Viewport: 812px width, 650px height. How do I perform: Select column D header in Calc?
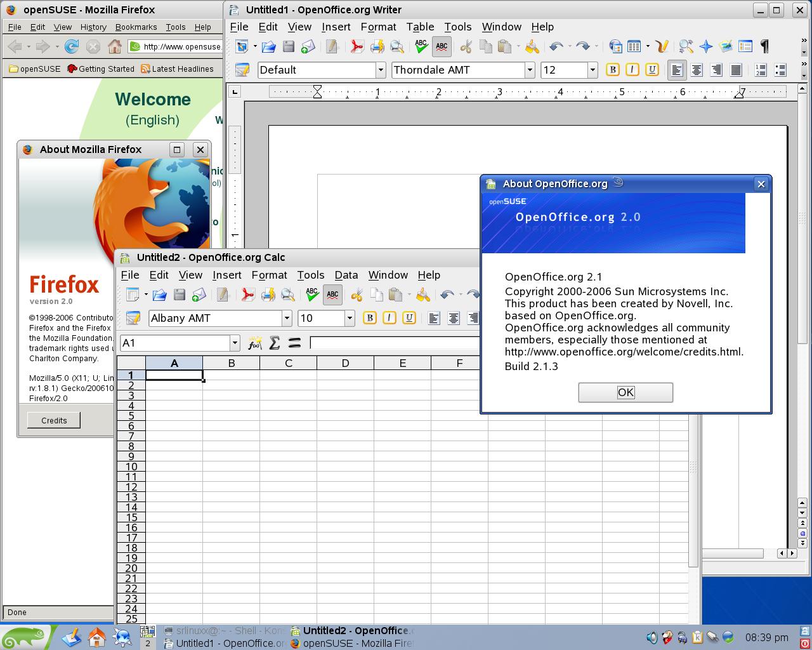click(345, 363)
